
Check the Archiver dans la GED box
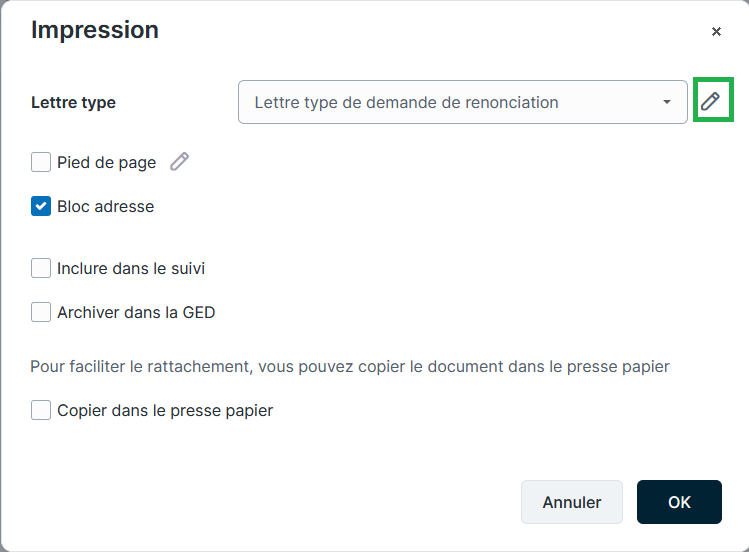click(41, 312)
